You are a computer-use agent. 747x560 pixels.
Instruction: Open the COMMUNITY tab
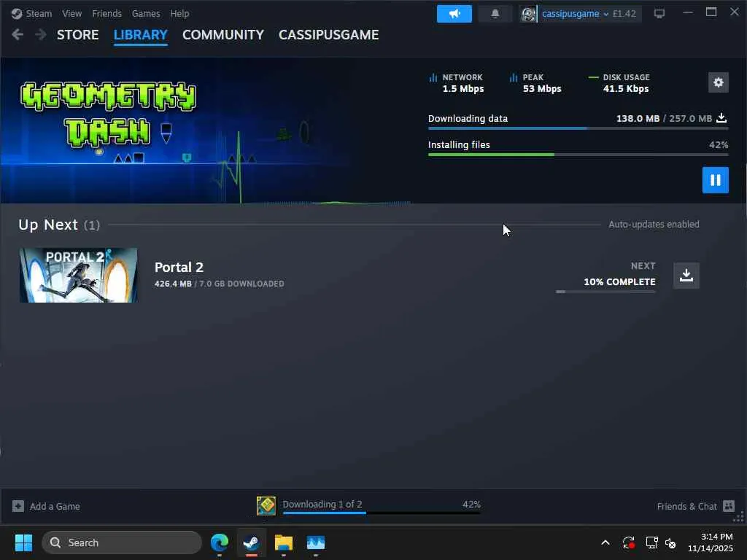coord(223,35)
